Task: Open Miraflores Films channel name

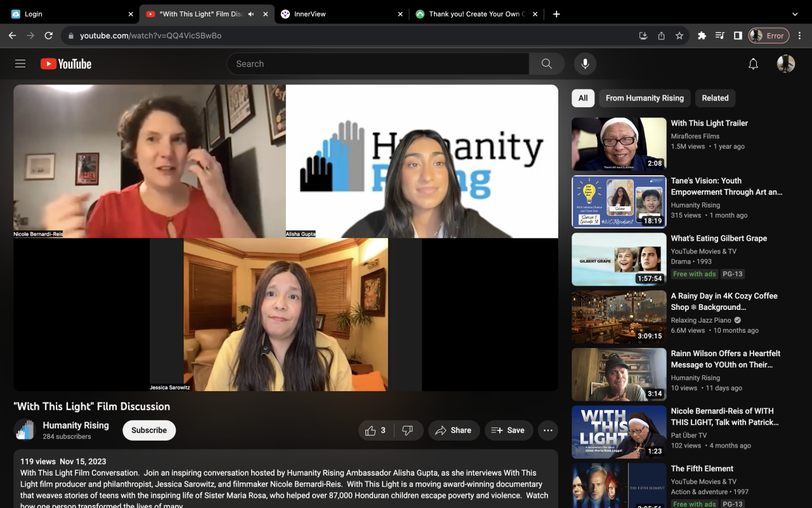Action: (x=695, y=136)
